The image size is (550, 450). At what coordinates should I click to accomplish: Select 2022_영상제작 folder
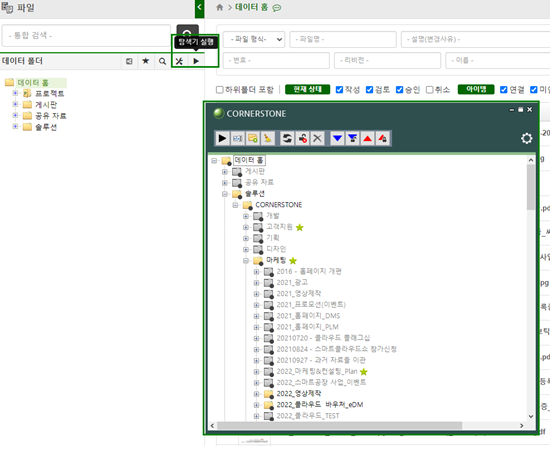tap(299, 394)
